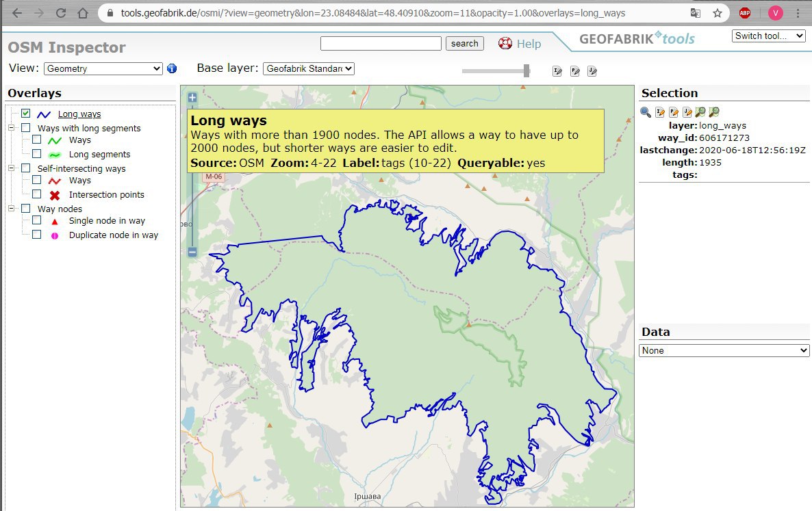This screenshot has width=812, height=511.
Task: Enable the Ways with long segments checkbox
Action: [26, 127]
